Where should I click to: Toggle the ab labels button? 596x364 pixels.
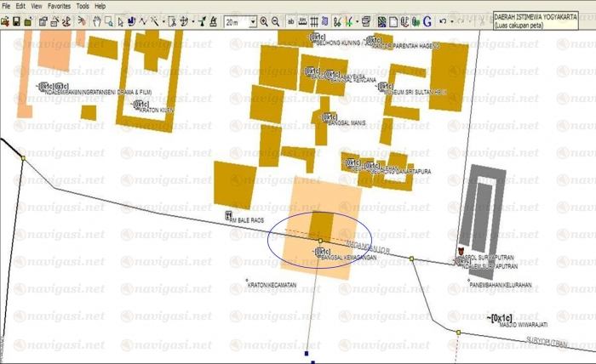tap(291, 21)
